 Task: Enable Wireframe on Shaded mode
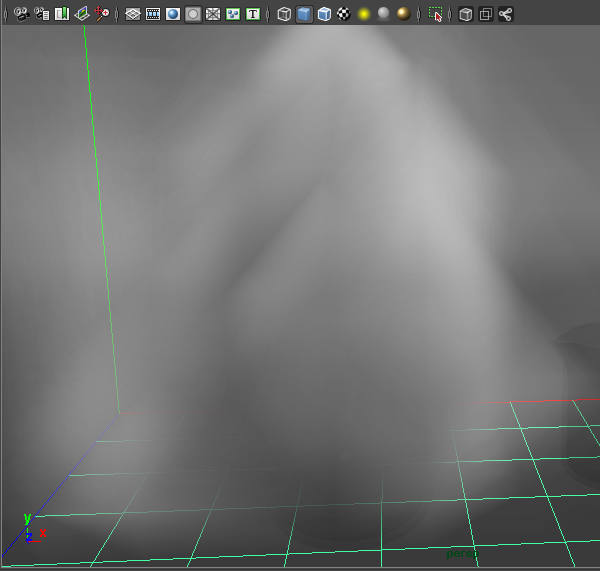click(x=324, y=14)
